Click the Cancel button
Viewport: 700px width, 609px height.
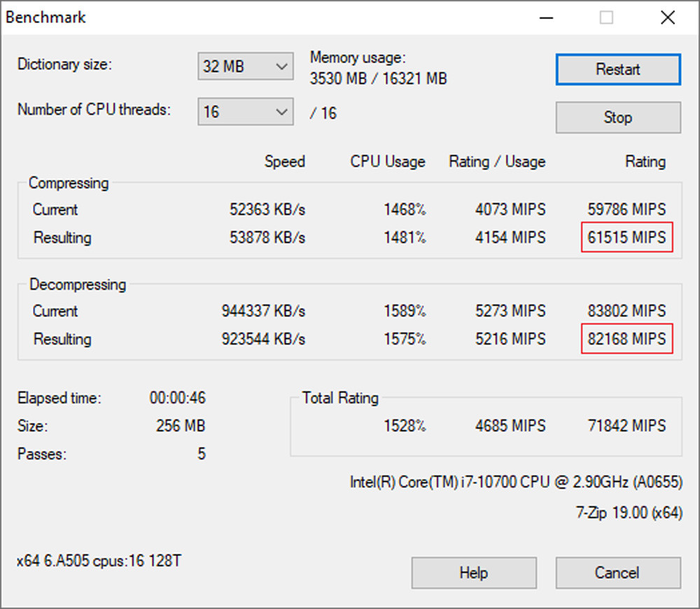tap(617, 573)
